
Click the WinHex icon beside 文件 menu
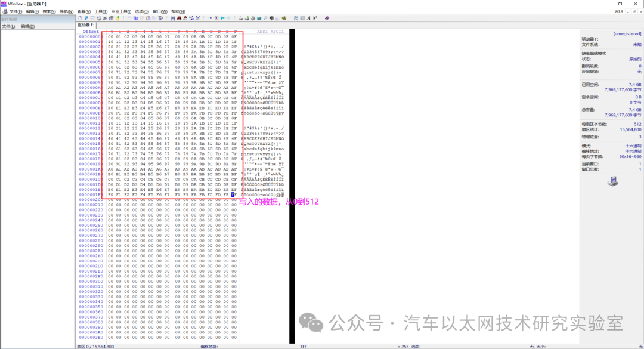click(x=5, y=11)
